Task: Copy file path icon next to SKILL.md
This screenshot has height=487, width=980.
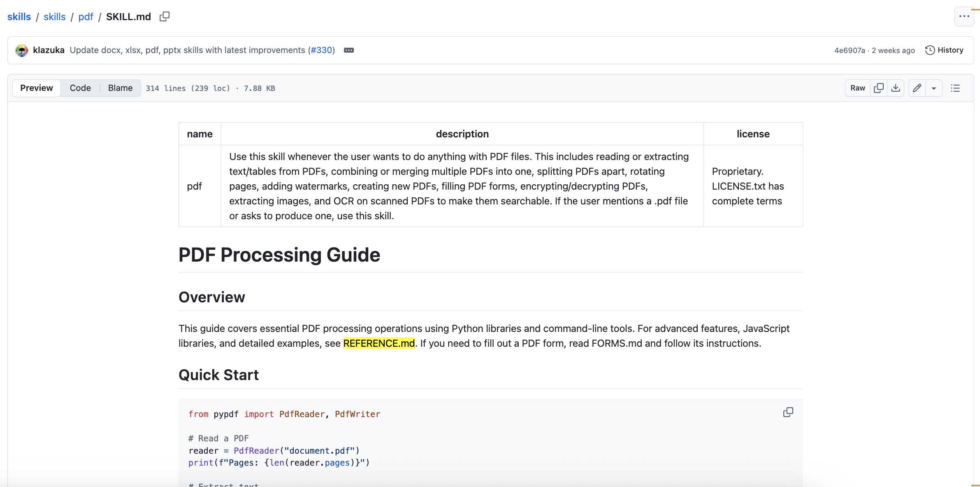Action: pos(165,16)
